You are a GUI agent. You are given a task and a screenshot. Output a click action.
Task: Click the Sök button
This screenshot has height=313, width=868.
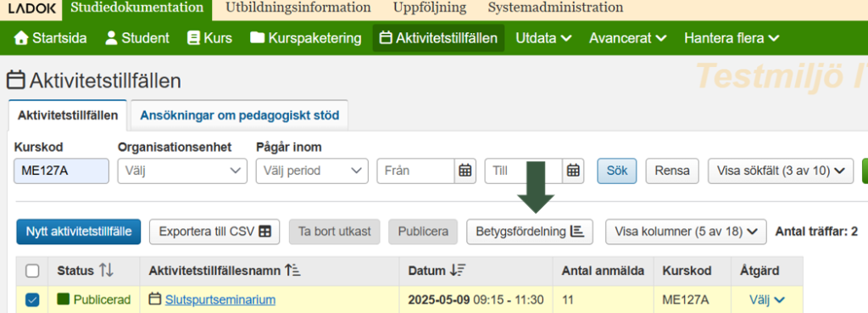pyautogui.click(x=617, y=170)
